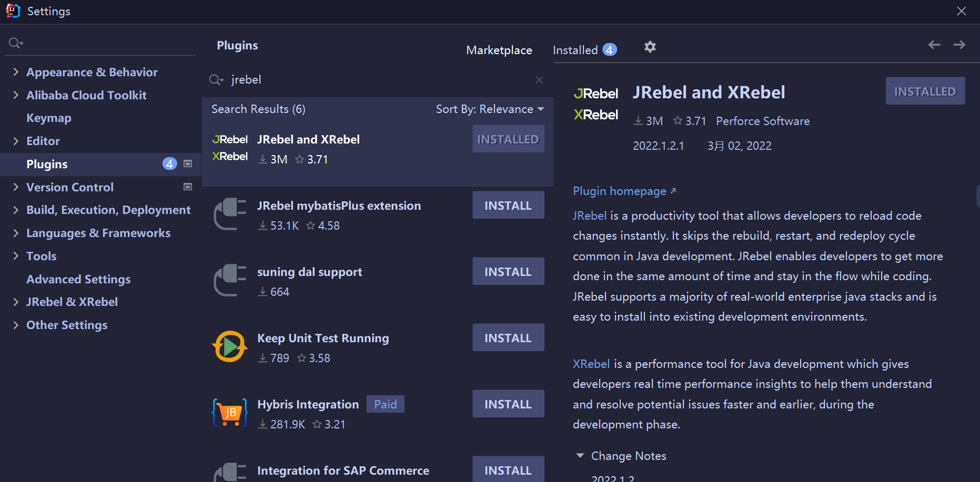Click the suning dal support plug icon
The image size is (980, 482).
(230, 280)
